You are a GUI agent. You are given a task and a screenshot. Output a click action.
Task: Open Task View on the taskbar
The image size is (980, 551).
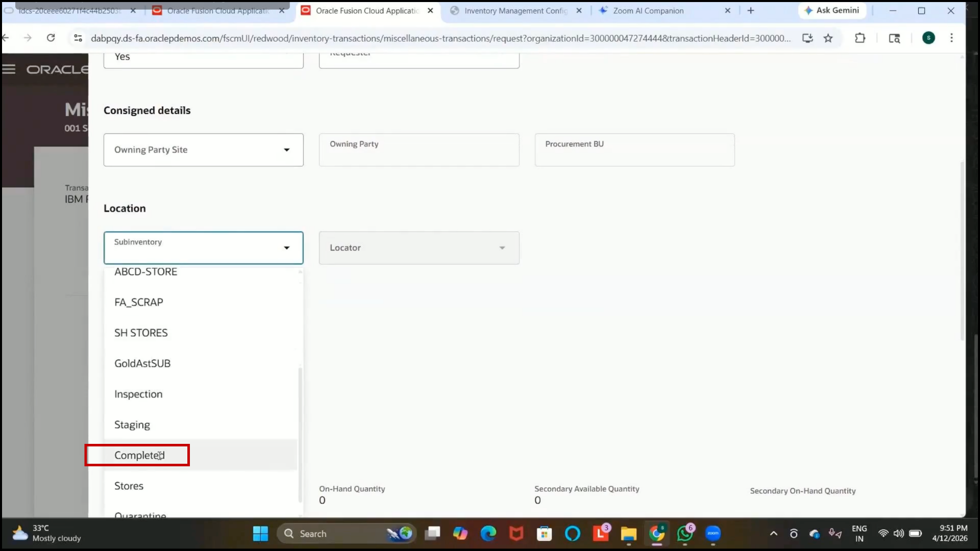pyautogui.click(x=432, y=534)
